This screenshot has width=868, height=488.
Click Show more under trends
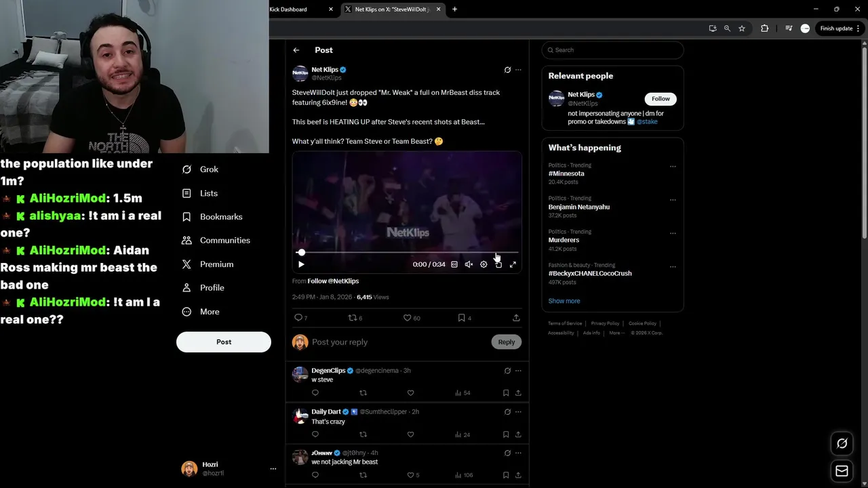pyautogui.click(x=564, y=301)
